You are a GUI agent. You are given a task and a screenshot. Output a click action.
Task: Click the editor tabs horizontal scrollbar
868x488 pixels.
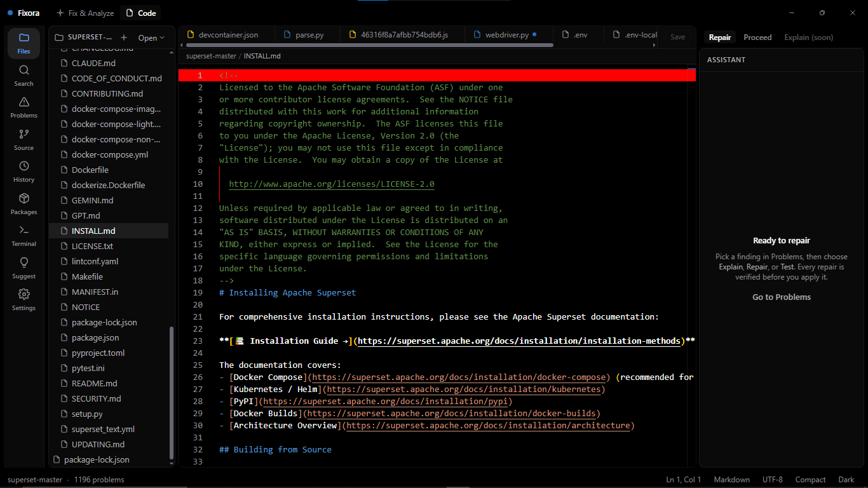tap(369, 45)
